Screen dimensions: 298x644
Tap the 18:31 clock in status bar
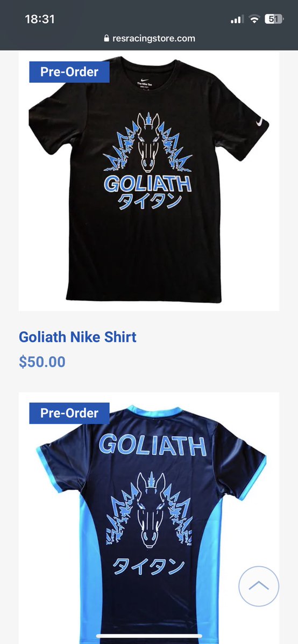coord(39,19)
